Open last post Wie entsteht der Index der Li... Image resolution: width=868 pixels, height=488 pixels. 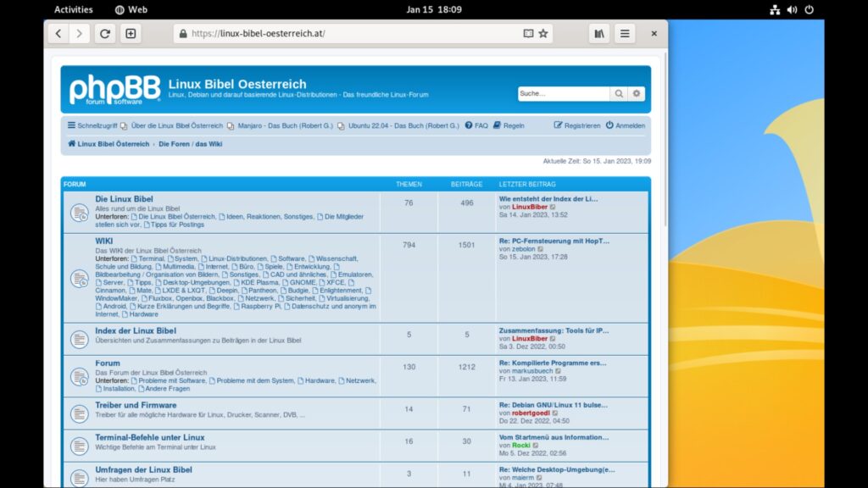548,198
